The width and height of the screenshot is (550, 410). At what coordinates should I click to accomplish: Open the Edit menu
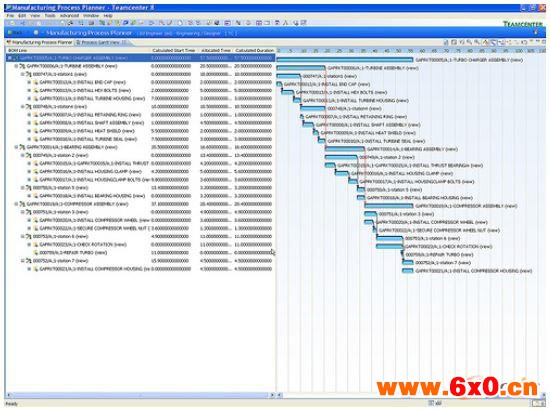(x=22, y=16)
